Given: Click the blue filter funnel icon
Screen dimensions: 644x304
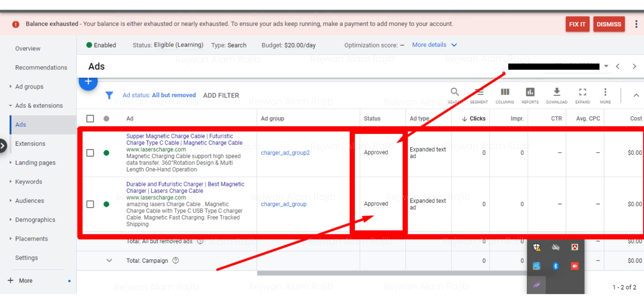Looking at the screenshot, I should tap(109, 95).
